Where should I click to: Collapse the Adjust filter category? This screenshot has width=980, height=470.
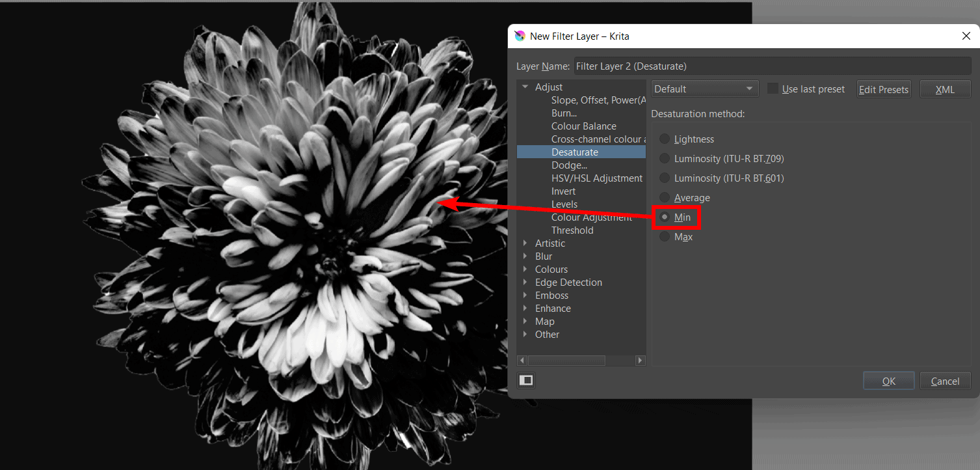tap(525, 87)
